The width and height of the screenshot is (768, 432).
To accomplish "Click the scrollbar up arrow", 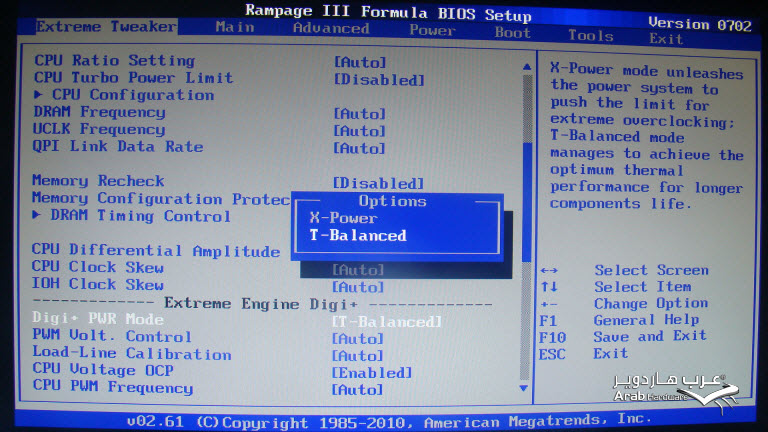I will 527,67.
